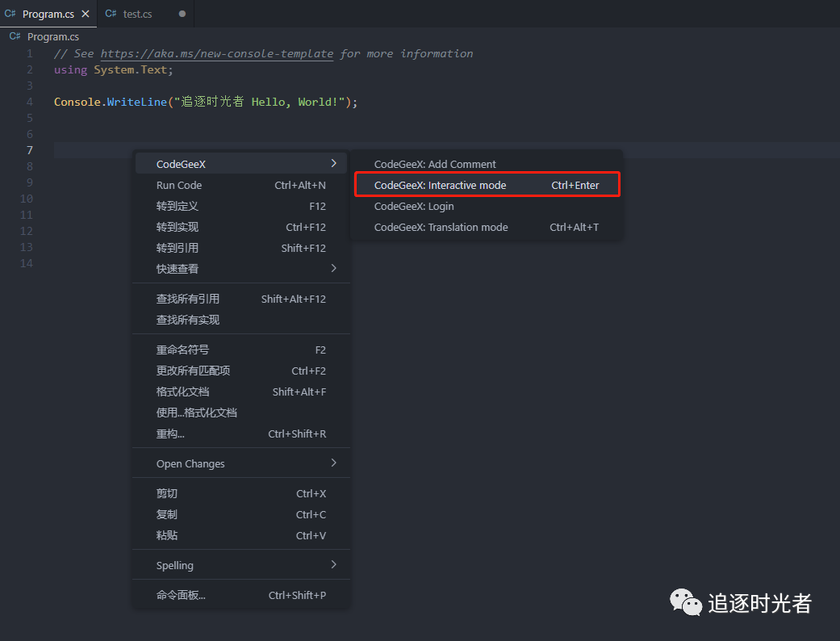Click the unsaved dot on test.cs tab
This screenshot has width=840, height=641.
click(x=182, y=14)
